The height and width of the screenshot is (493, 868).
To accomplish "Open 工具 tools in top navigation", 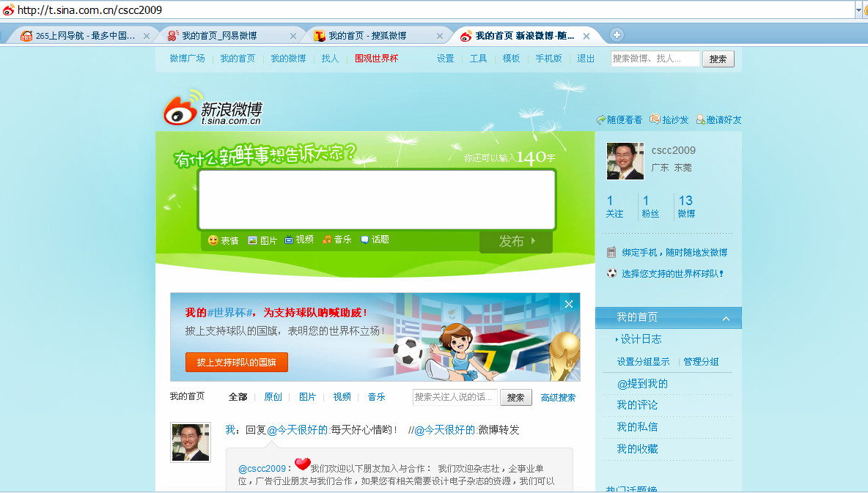I will pos(478,59).
